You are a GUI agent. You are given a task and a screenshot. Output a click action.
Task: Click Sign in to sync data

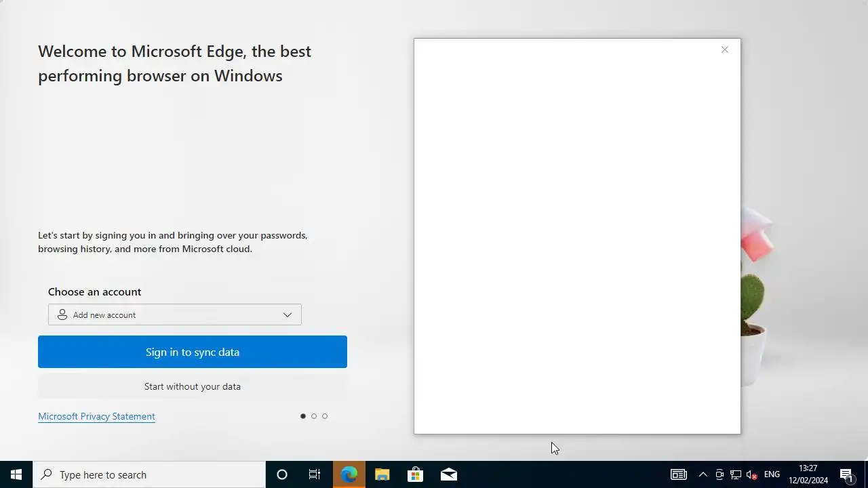193,352
